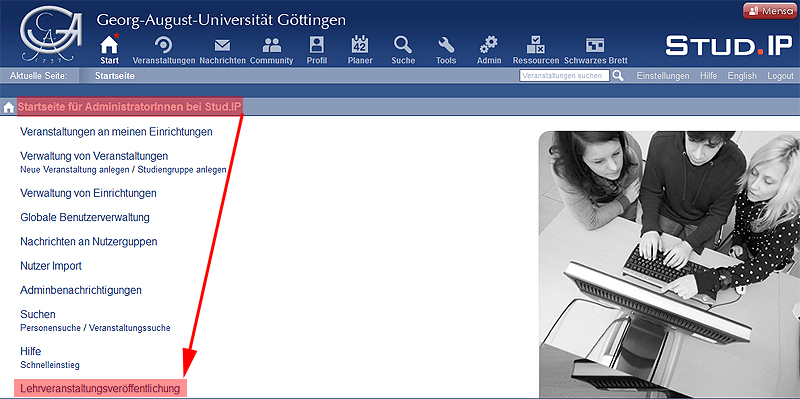Click the home icon beside the Startseite heading

tap(9, 108)
